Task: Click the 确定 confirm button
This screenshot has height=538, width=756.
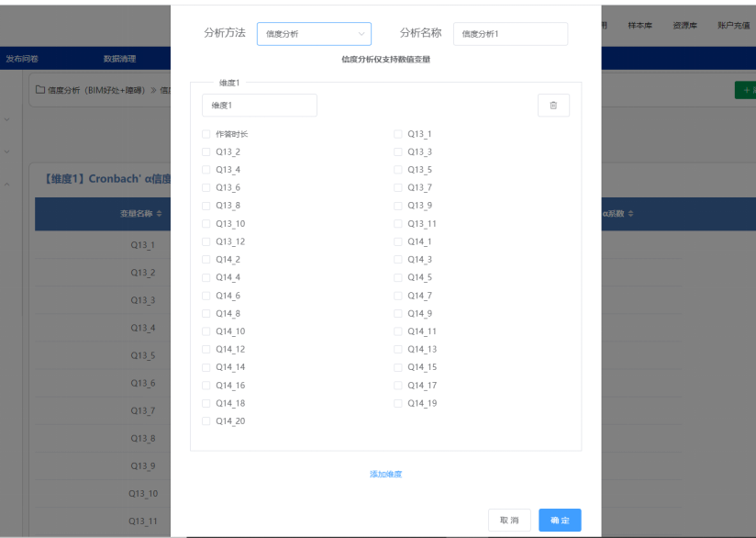Action: coord(559,520)
